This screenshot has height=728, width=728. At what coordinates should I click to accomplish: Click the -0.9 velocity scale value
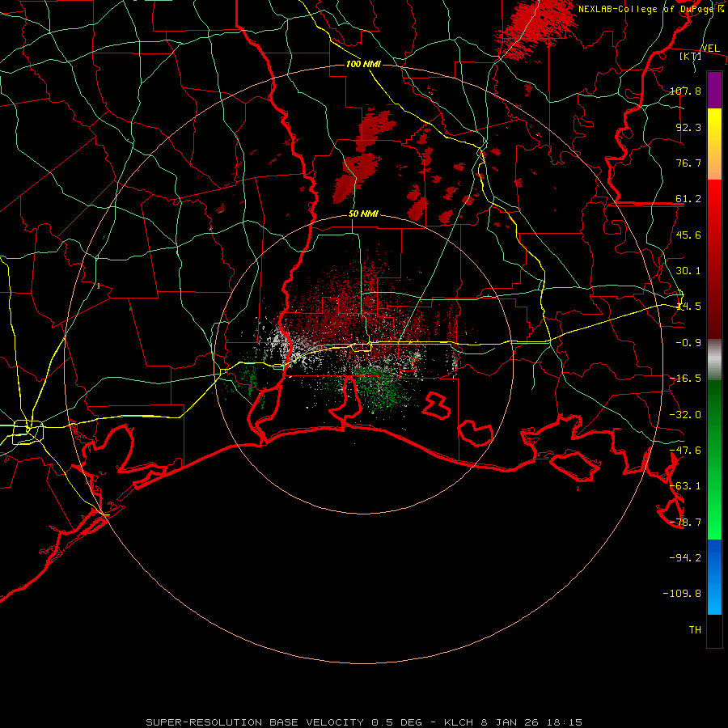coord(688,343)
